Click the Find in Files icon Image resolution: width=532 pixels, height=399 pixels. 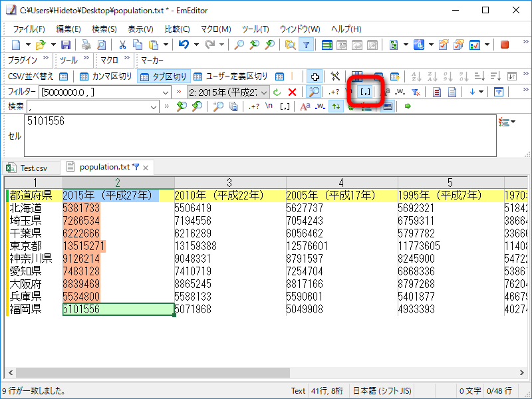291,45
